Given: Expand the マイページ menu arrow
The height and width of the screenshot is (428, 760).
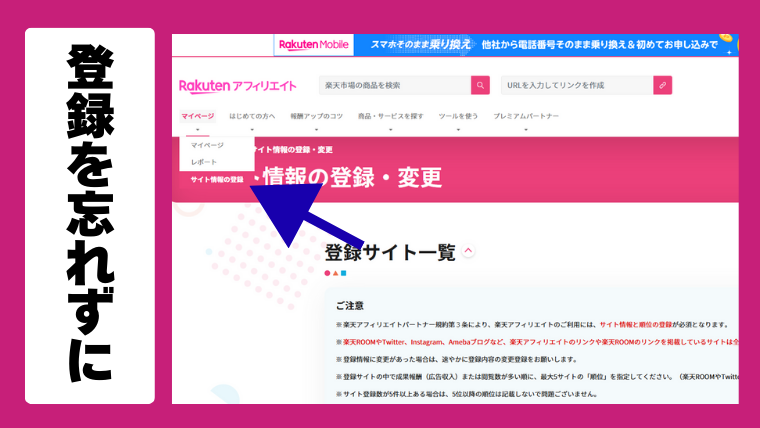Looking at the screenshot, I should 197,128.
